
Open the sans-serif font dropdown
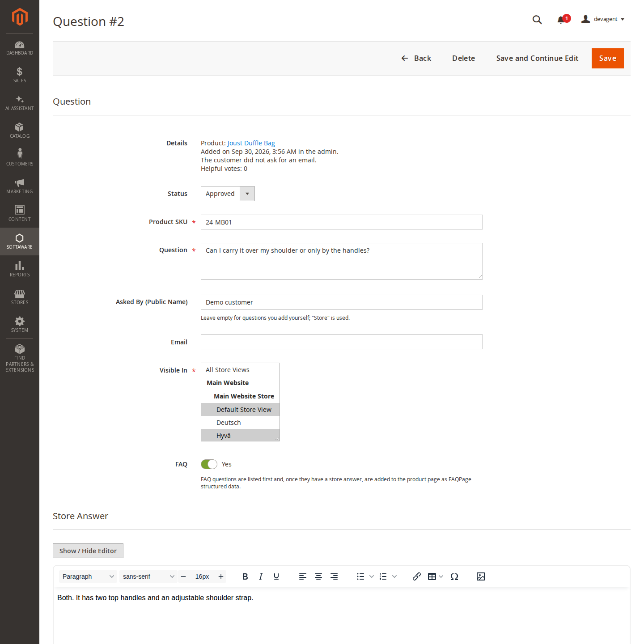click(148, 576)
